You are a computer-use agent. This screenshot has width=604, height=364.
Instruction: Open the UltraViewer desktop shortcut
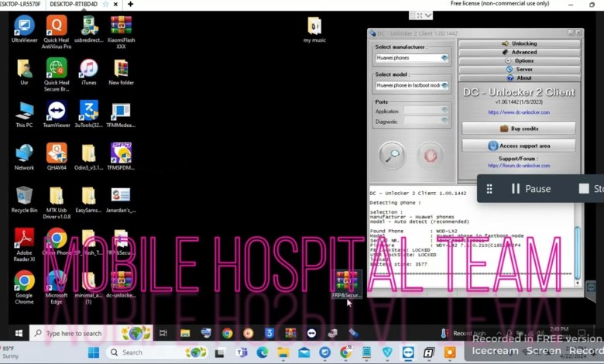(x=24, y=27)
